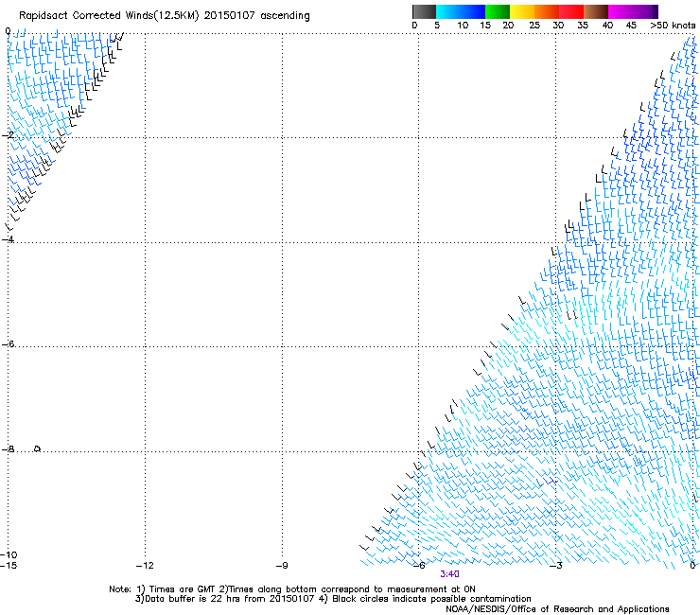Image resolution: width=700 pixels, height=615 pixels.
Task: Click the purple '3:40' time label
Action: [449, 574]
